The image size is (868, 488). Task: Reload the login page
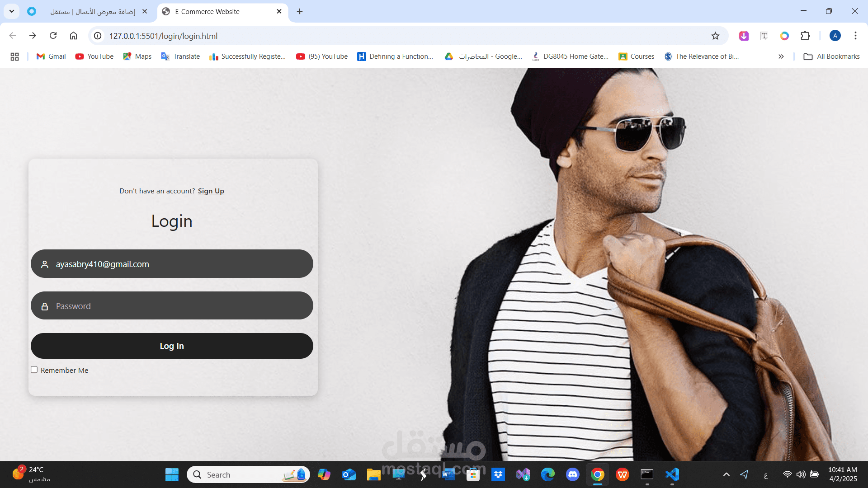pyautogui.click(x=53, y=36)
